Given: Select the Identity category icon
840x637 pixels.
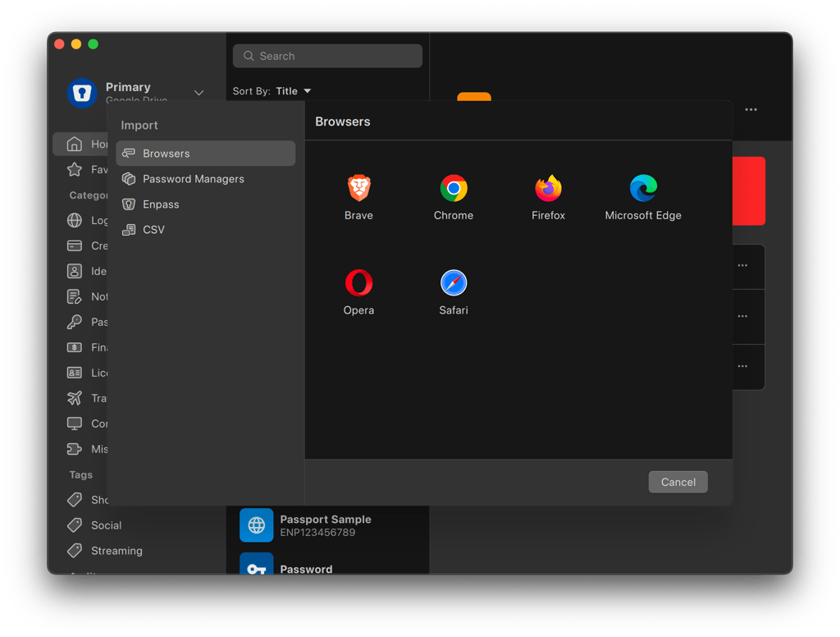Looking at the screenshot, I should tap(75, 272).
